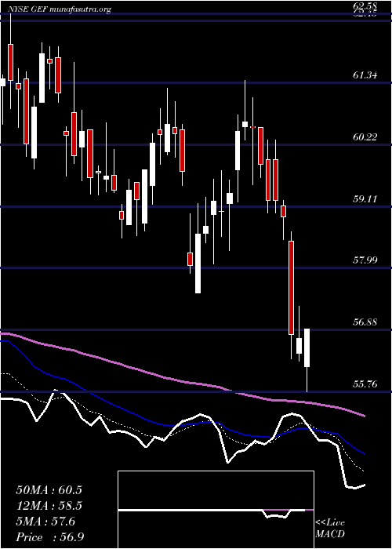Click the '12MA : 58.5' readout
The image size is (392, 549).
point(49,506)
